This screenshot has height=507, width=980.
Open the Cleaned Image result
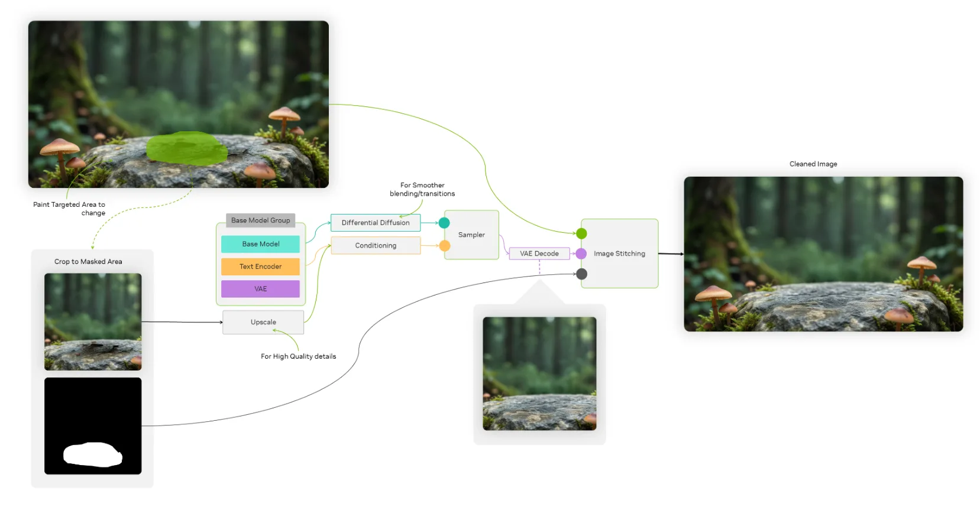click(x=823, y=254)
